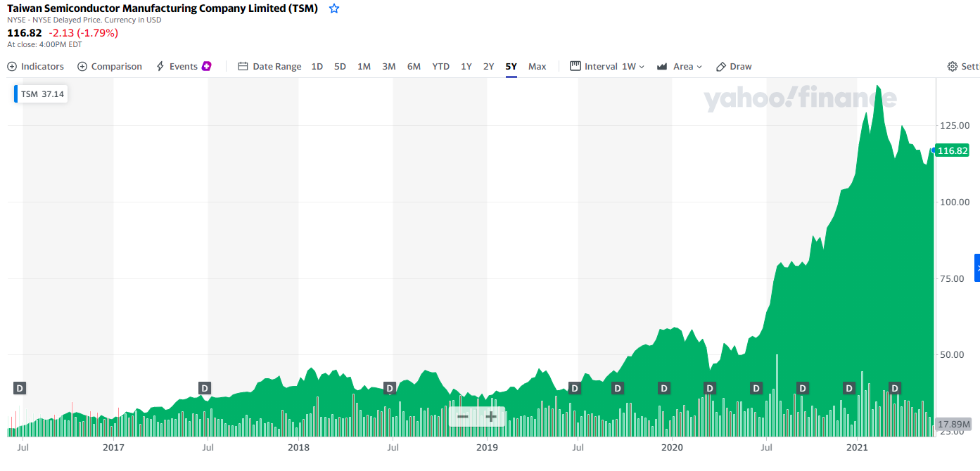
Task: Click the dividend marker near July 2017
Action: pos(205,388)
